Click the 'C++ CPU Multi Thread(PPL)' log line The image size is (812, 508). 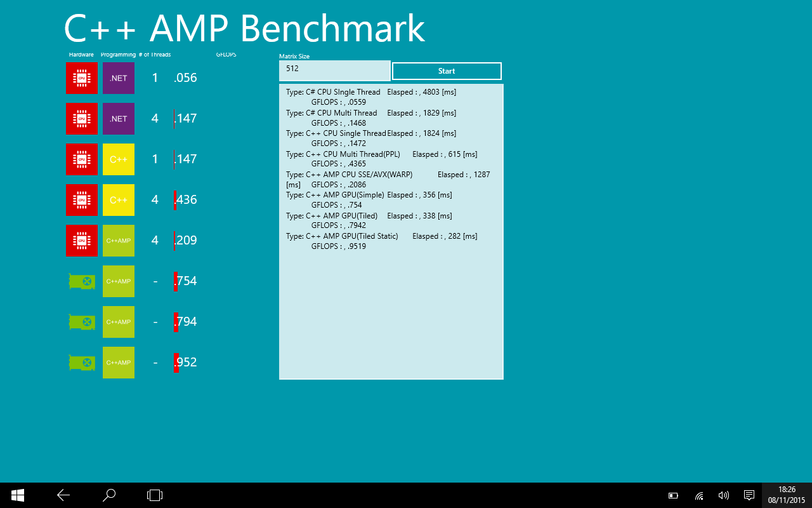point(382,154)
